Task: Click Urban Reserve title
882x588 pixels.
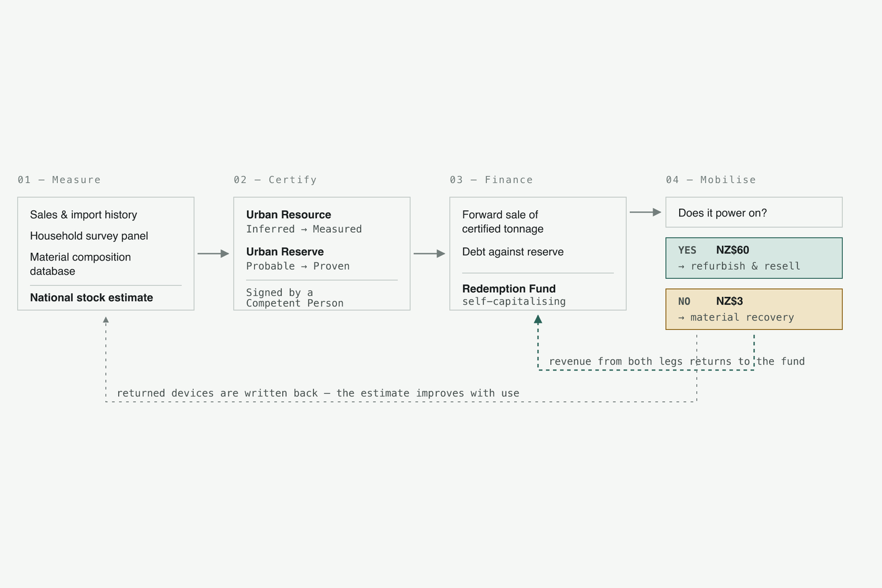Action: (x=285, y=252)
